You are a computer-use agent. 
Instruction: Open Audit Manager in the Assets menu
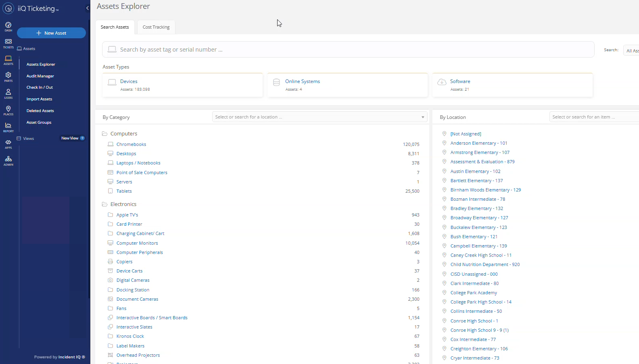tap(40, 76)
